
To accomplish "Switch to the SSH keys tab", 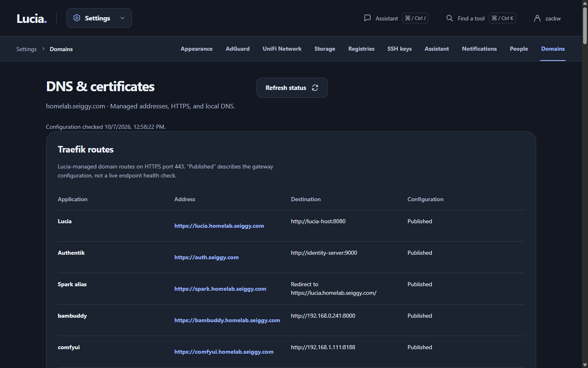I will pyautogui.click(x=399, y=49).
